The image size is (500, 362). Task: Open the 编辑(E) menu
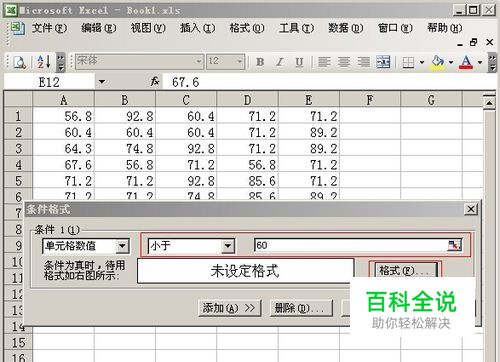[99, 28]
